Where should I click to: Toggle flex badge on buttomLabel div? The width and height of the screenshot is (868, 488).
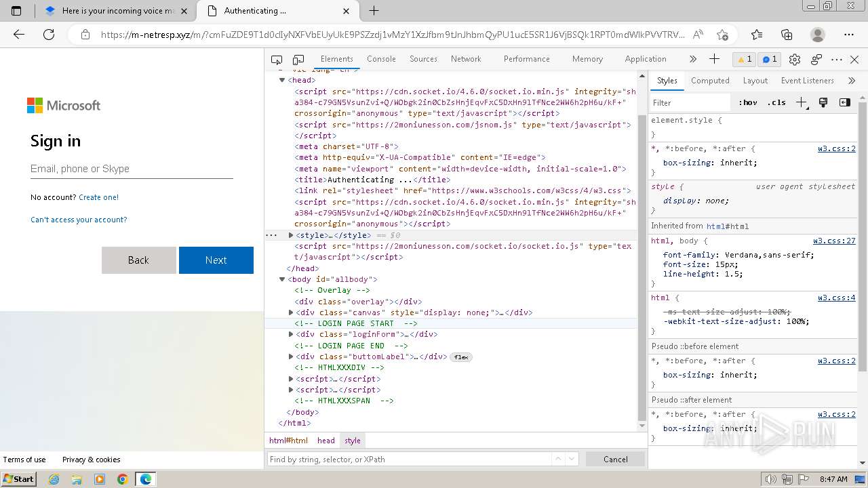pos(461,357)
